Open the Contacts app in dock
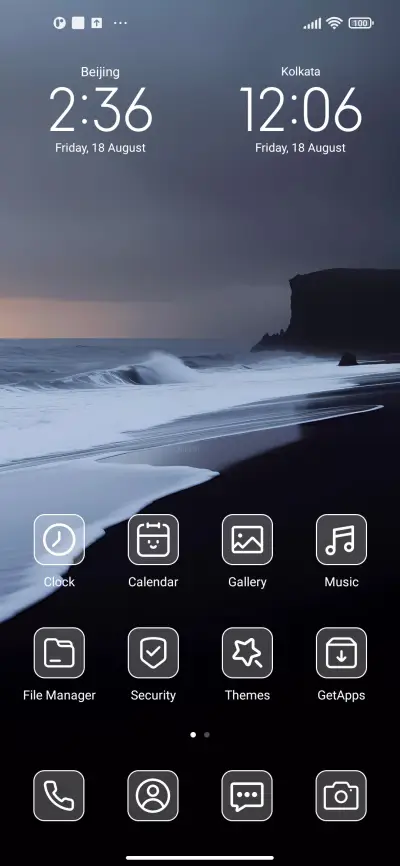The image size is (400, 866). 153,796
